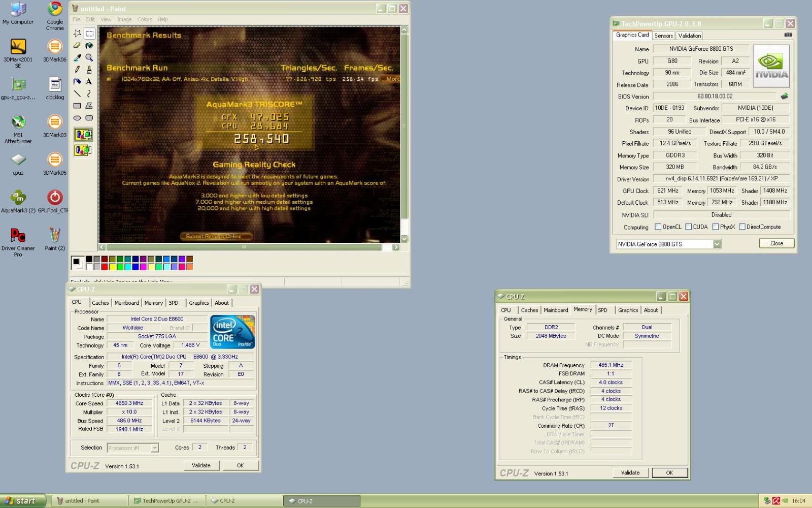Image resolution: width=812 pixels, height=508 pixels.
Task: Select the Line tool in Paint
Action: [x=77, y=93]
